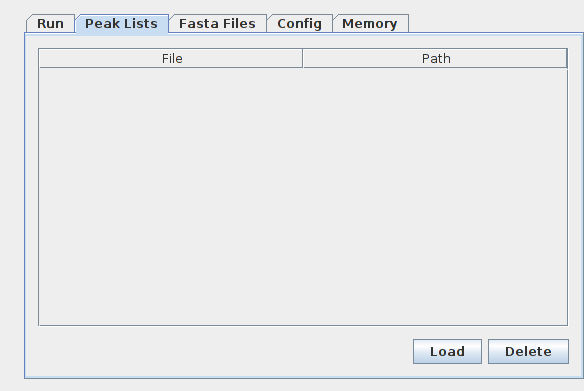The image size is (584, 391).
Task: Select the Peak Lists tab
Action: 121,23
